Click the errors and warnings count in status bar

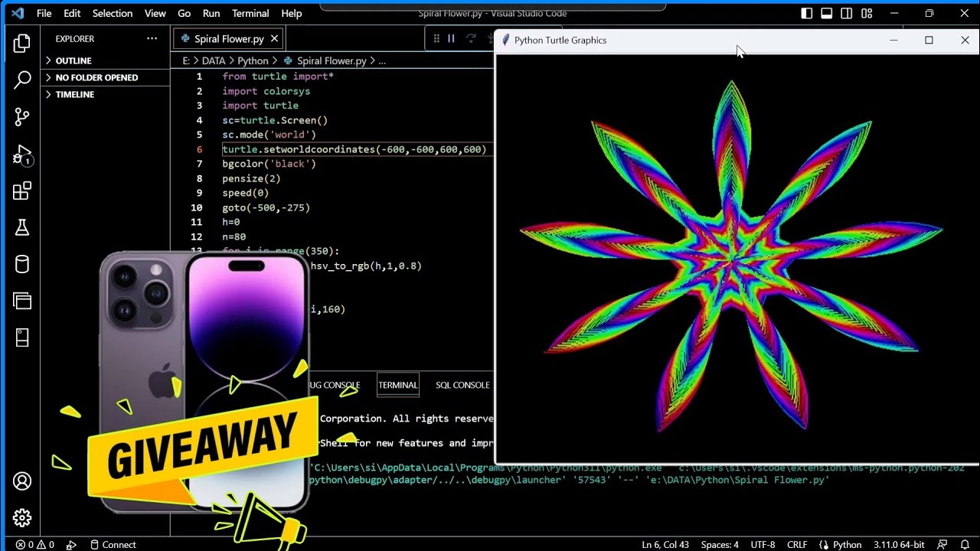pyautogui.click(x=35, y=545)
